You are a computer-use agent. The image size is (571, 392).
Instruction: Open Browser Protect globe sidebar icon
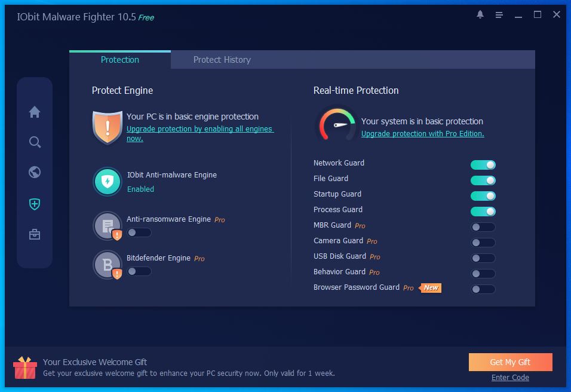tap(35, 172)
